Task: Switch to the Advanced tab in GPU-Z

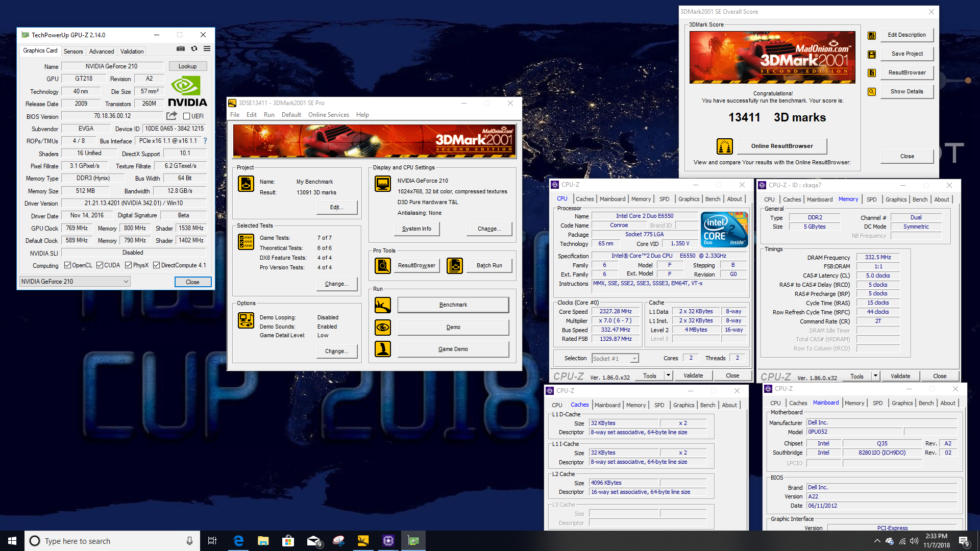Action: [102, 52]
